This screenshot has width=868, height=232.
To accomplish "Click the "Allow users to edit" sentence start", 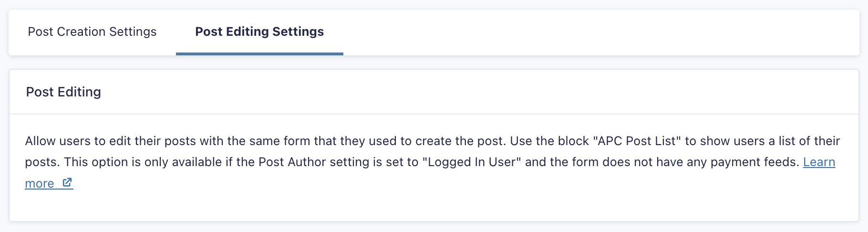I will (75, 141).
